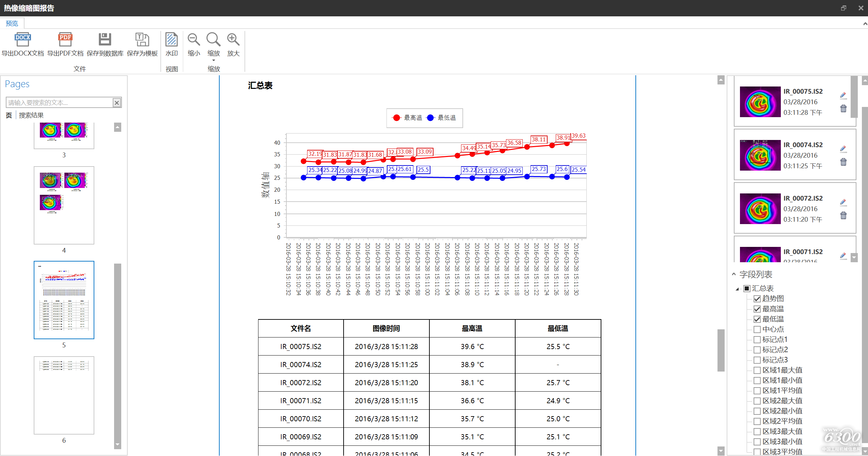Click the pencil edit icon for IR_00075.IS2
Viewport: 868px width, 456px height.
843,95
